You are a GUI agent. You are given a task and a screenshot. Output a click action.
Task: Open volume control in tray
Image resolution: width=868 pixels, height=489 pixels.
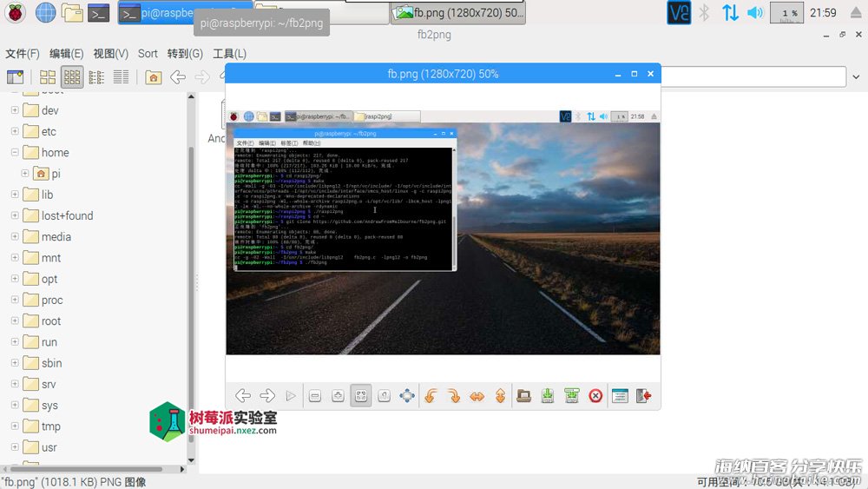[755, 13]
